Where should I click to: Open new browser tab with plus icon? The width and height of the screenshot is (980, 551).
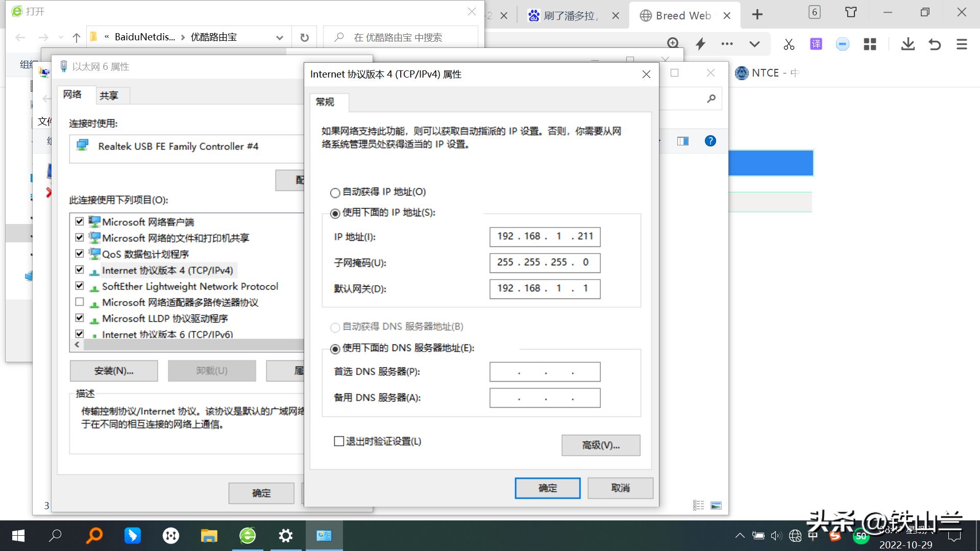(x=757, y=15)
